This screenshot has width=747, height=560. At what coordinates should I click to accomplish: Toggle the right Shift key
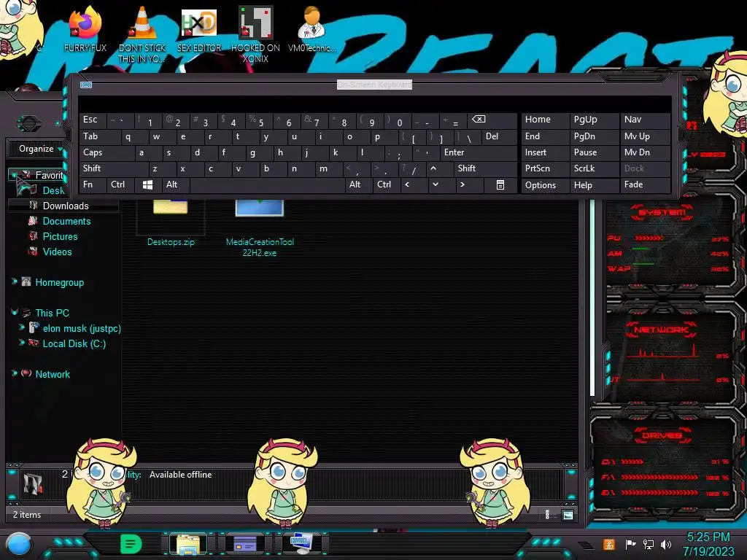click(x=485, y=168)
